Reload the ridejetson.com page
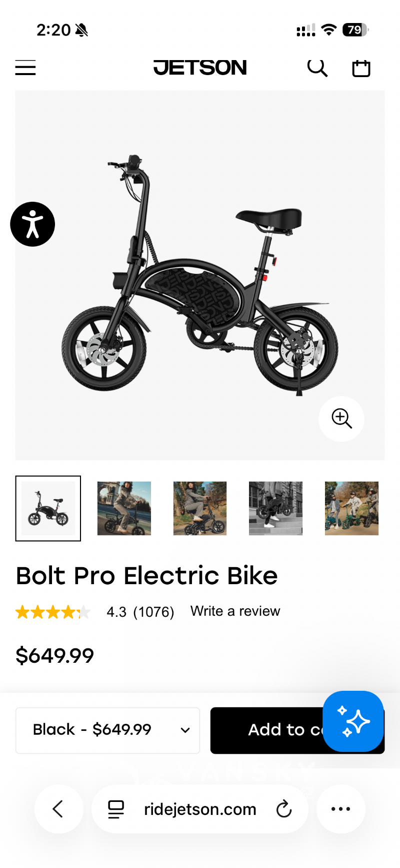This screenshot has height=868, width=400. tap(284, 809)
